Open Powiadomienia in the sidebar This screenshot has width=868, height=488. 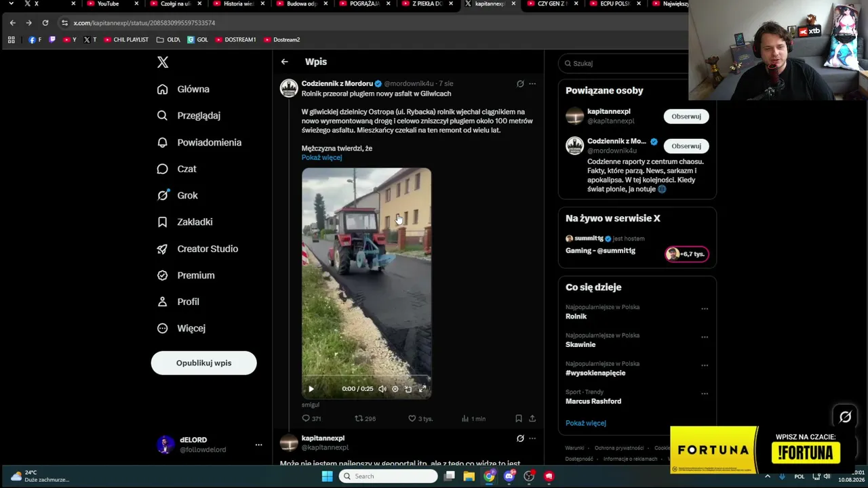(x=199, y=142)
